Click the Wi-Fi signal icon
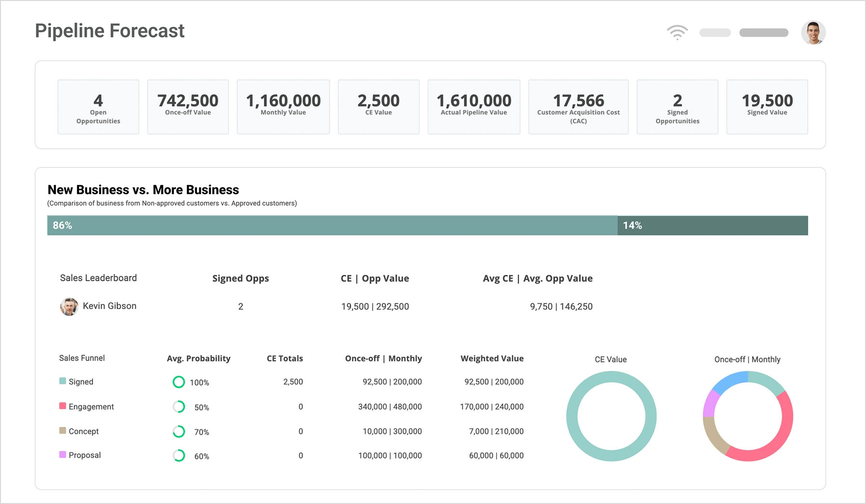The width and height of the screenshot is (866, 504). 677,32
